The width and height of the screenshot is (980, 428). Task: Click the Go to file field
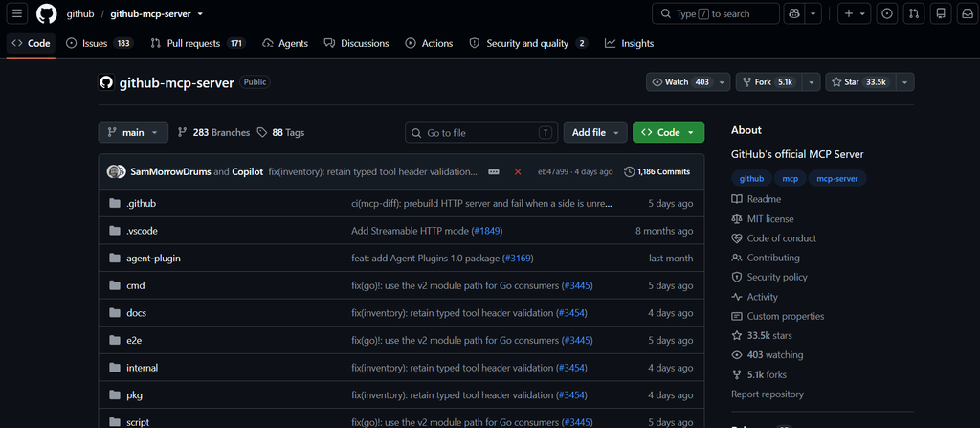coord(481,133)
